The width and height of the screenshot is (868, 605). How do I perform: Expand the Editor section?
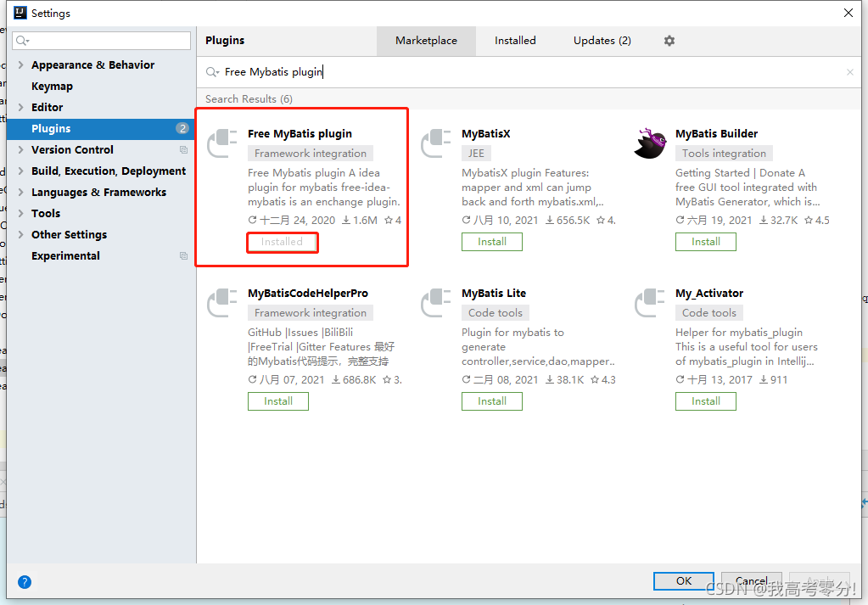[20, 108]
